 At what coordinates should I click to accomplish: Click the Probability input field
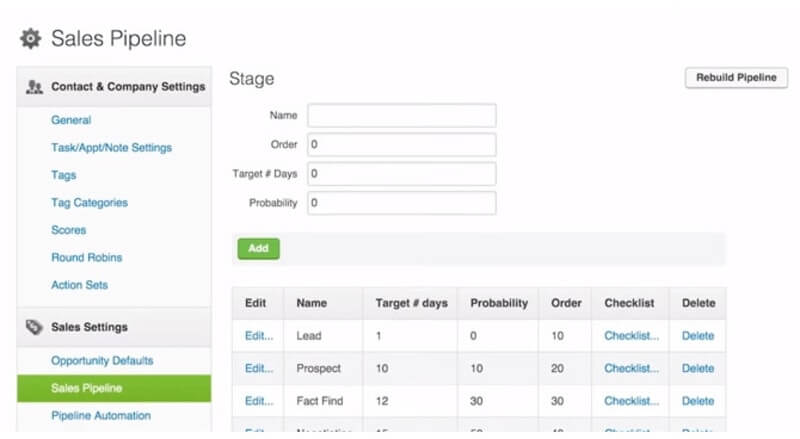point(402,203)
